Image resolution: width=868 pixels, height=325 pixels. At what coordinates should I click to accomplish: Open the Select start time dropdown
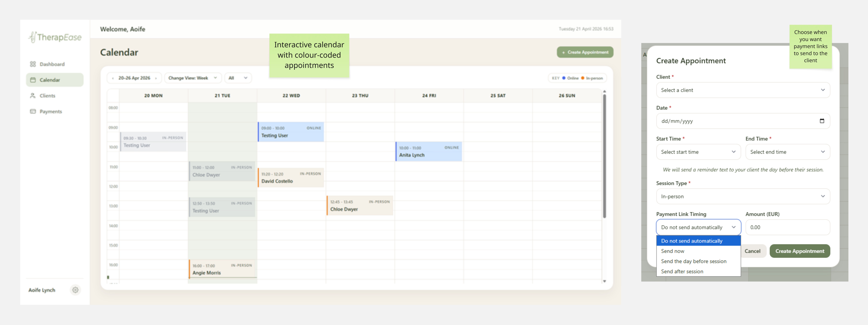pos(698,152)
